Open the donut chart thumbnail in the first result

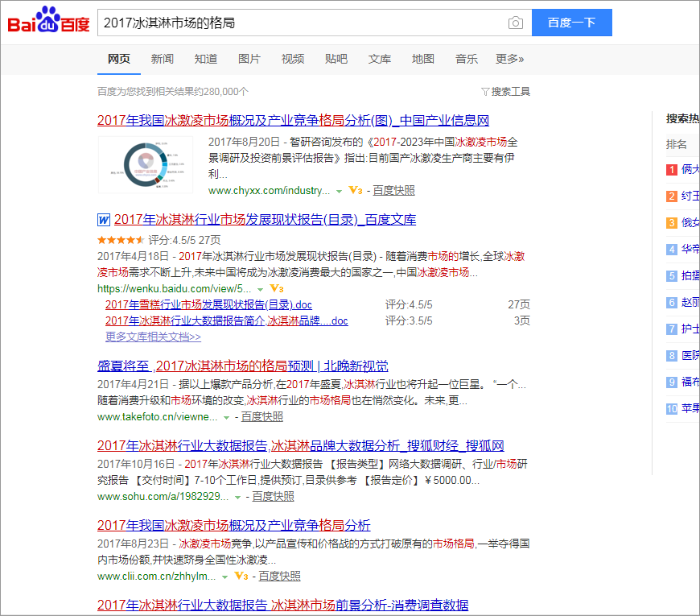(x=146, y=165)
